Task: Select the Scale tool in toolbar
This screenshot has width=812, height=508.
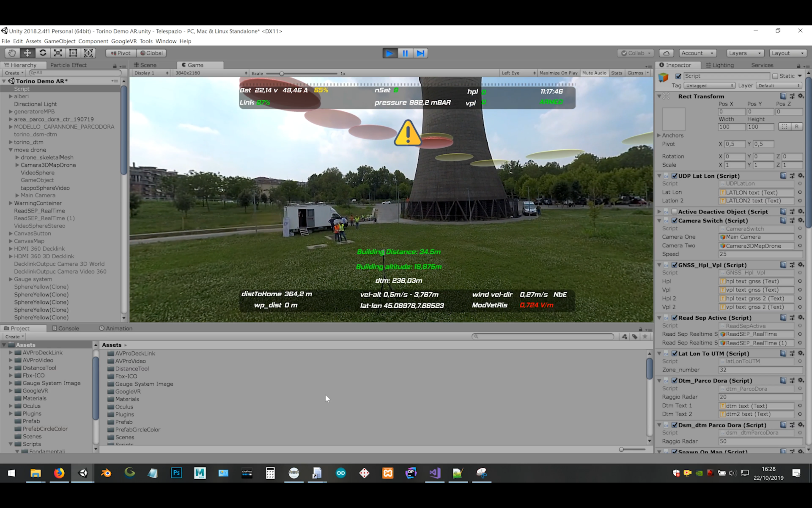Action: (x=58, y=53)
